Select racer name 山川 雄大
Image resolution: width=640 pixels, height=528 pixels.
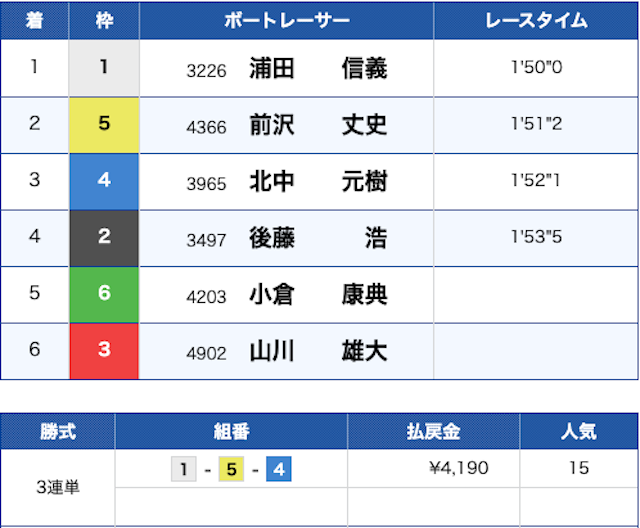point(318,352)
